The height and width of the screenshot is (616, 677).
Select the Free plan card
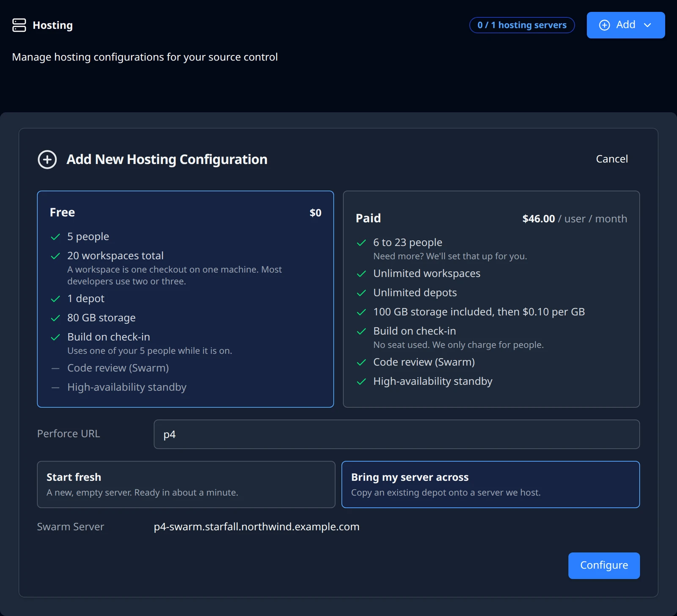pos(185,299)
